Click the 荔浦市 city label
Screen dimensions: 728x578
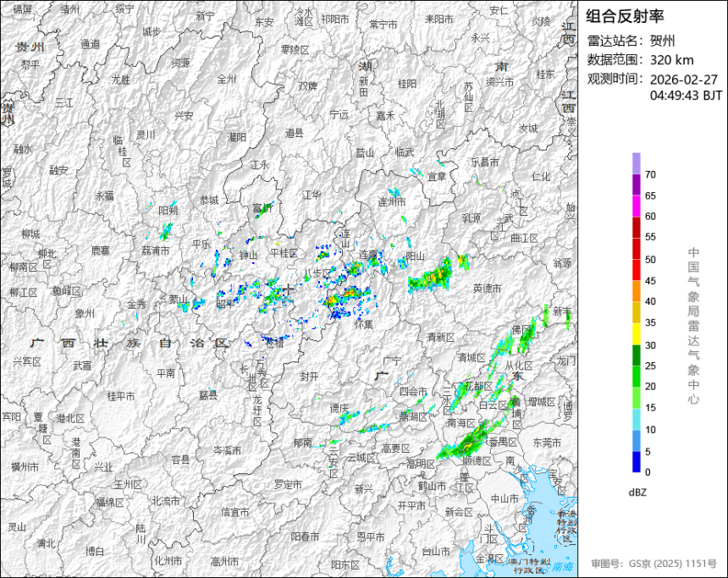coord(155,250)
